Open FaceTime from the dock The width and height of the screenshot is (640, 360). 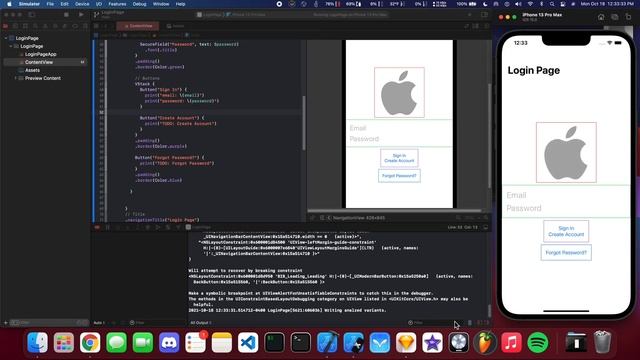143,342
